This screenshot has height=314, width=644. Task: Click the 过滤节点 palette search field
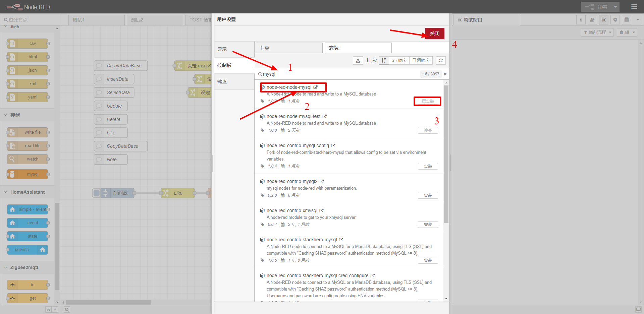pyautogui.click(x=30, y=20)
